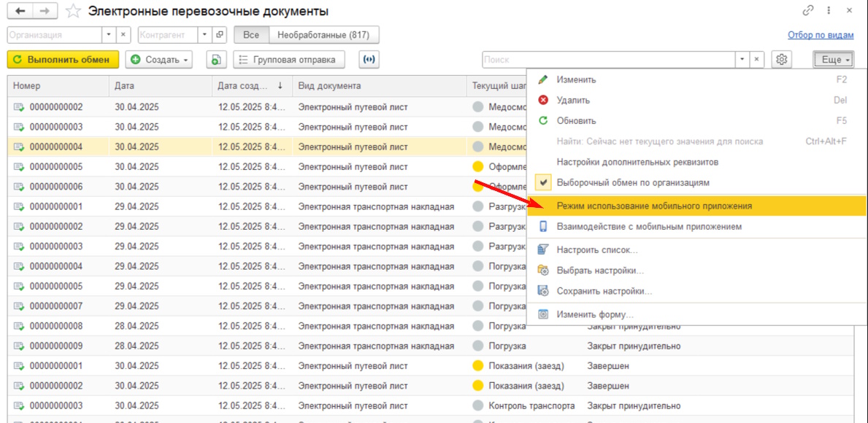Click the Групповая отправка button

[288, 60]
